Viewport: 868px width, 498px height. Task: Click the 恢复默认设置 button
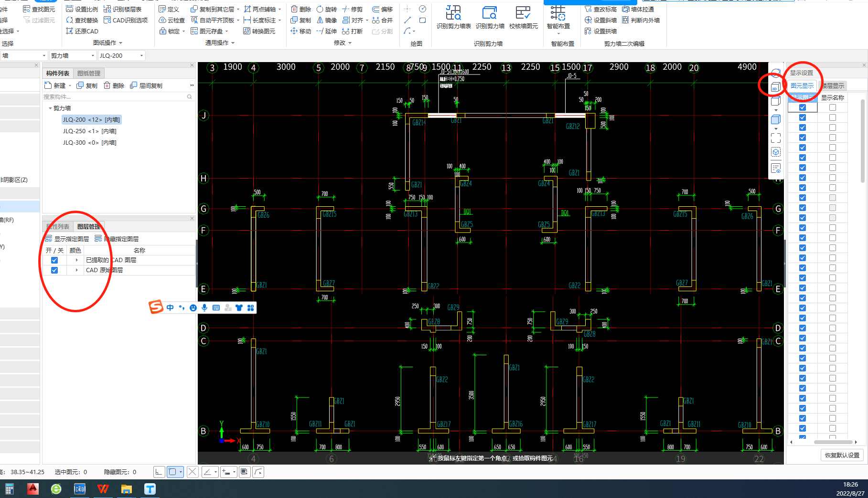click(x=842, y=455)
